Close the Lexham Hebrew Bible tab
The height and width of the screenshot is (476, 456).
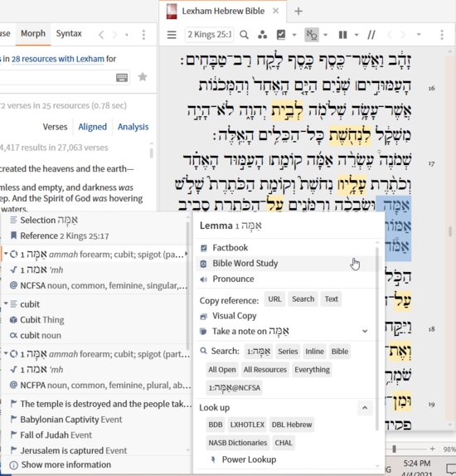point(275,11)
